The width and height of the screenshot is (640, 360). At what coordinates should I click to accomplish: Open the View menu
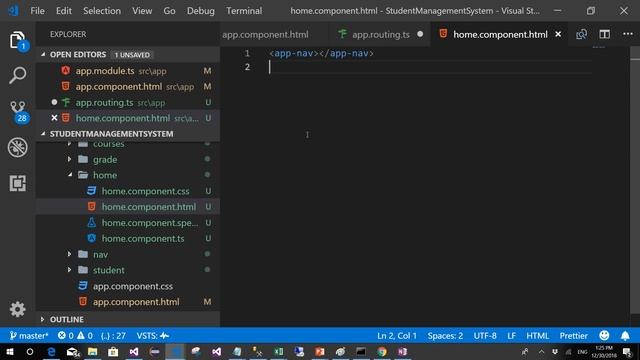click(x=142, y=11)
